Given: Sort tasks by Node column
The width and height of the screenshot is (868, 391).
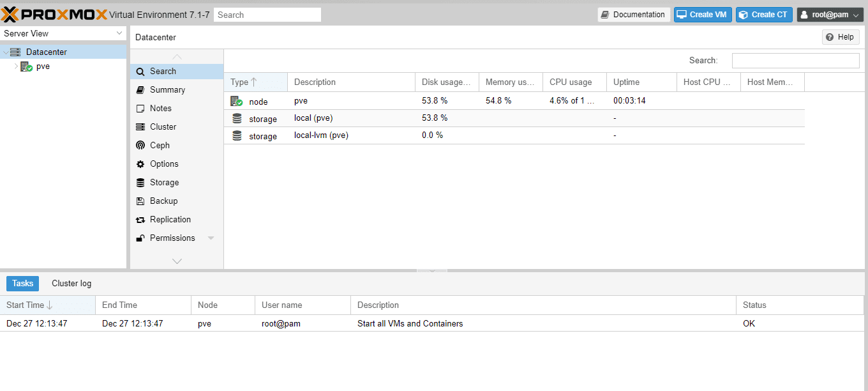Looking at the screenshot, I should point(223,305).
